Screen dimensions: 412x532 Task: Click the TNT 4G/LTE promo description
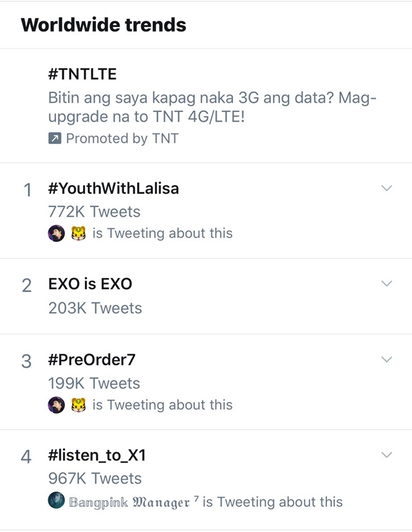pyautogui.click(x=212, y=107)
